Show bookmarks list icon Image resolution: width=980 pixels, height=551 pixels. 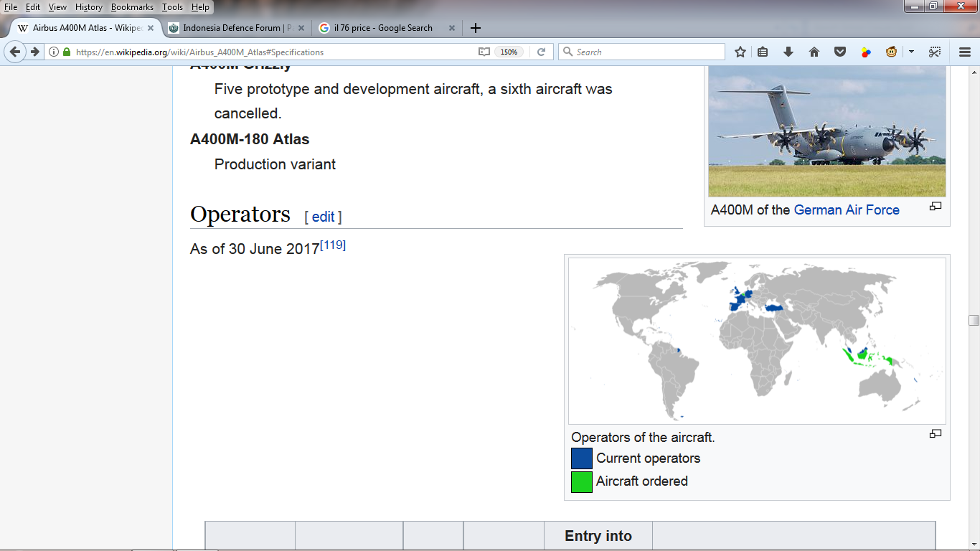(x=763, y=52)
